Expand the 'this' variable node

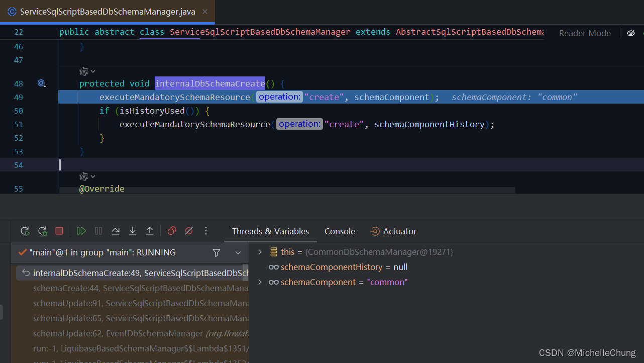(x=260, y=252)
